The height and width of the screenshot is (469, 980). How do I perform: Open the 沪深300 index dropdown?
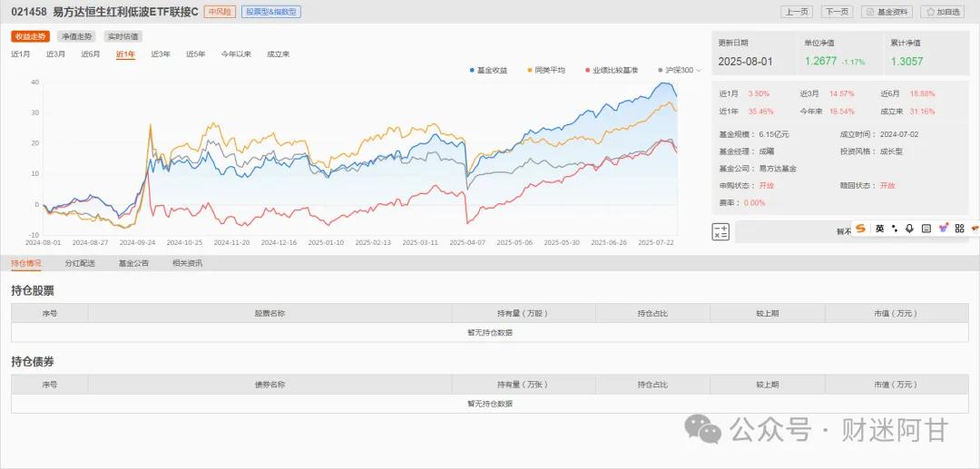[680, 71]
